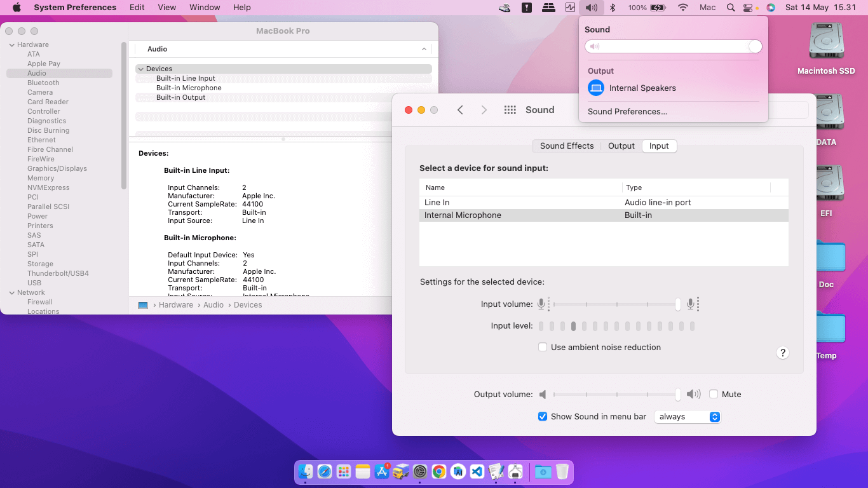
Task: Select Graphics/Displays in the sidebar
Action: (57, 168)
